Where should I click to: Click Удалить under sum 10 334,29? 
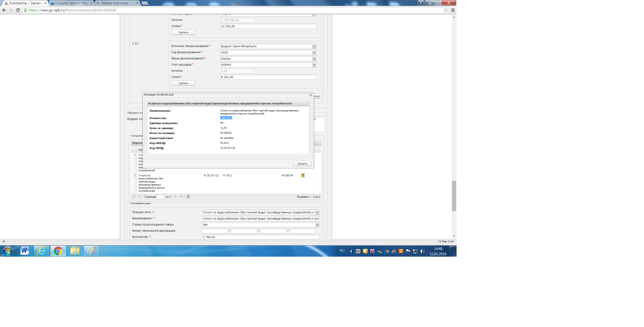pos(183,32)
